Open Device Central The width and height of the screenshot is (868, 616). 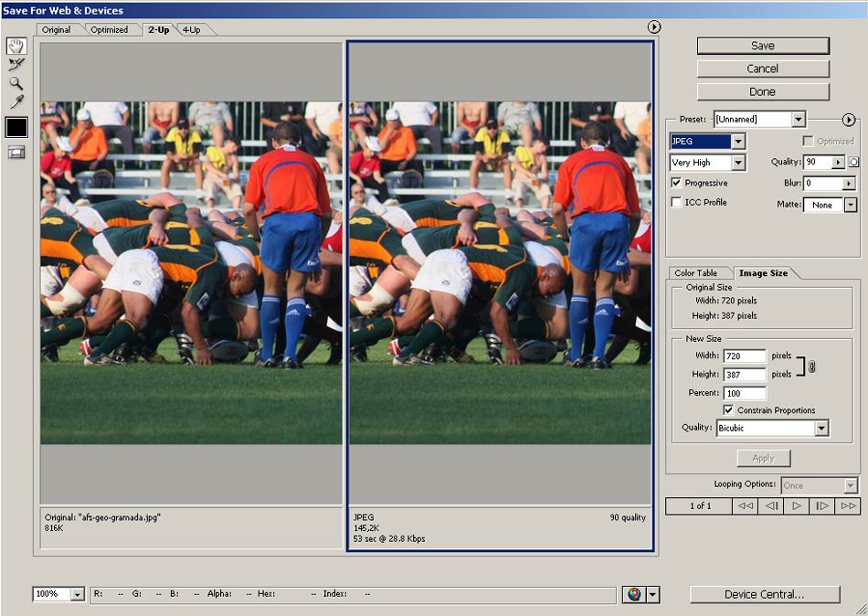pyautogui.click(x=765, y=594)
